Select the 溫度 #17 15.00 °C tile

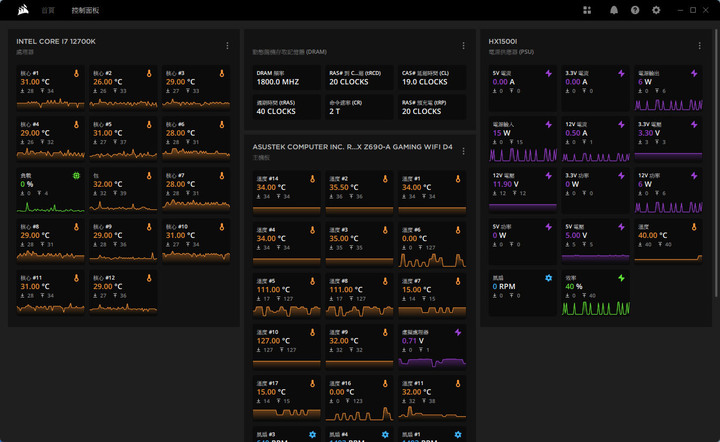287,398
